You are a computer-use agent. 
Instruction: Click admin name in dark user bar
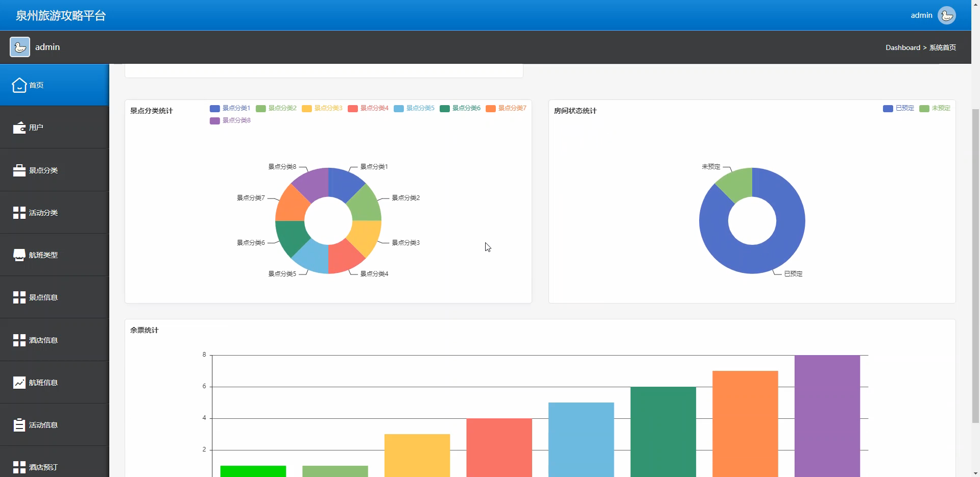[x=47, y=47]
